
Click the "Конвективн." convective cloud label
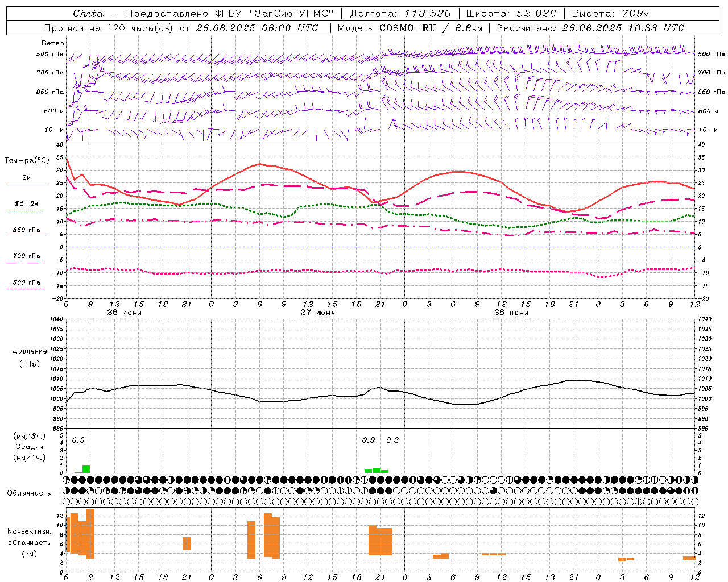click(x=30, y=531)
